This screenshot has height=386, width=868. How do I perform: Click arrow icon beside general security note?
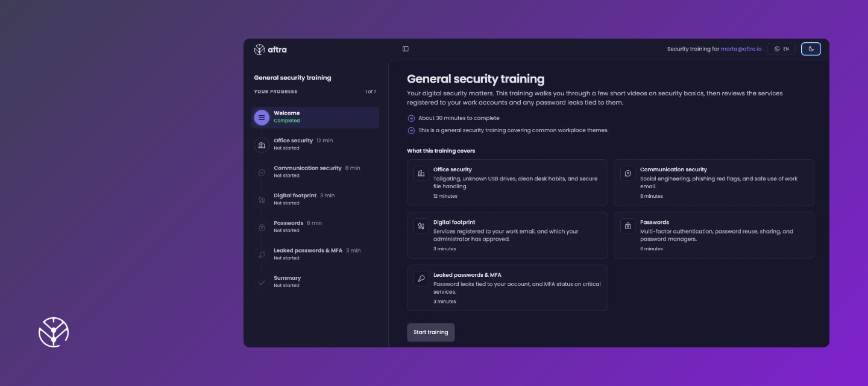click(411, 130)
